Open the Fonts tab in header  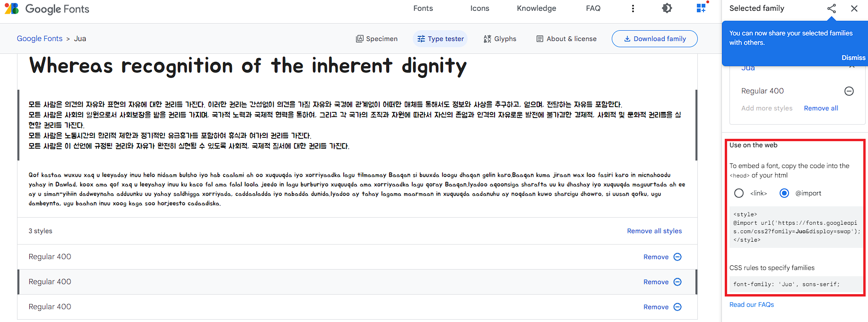click(x=423, y=8)
